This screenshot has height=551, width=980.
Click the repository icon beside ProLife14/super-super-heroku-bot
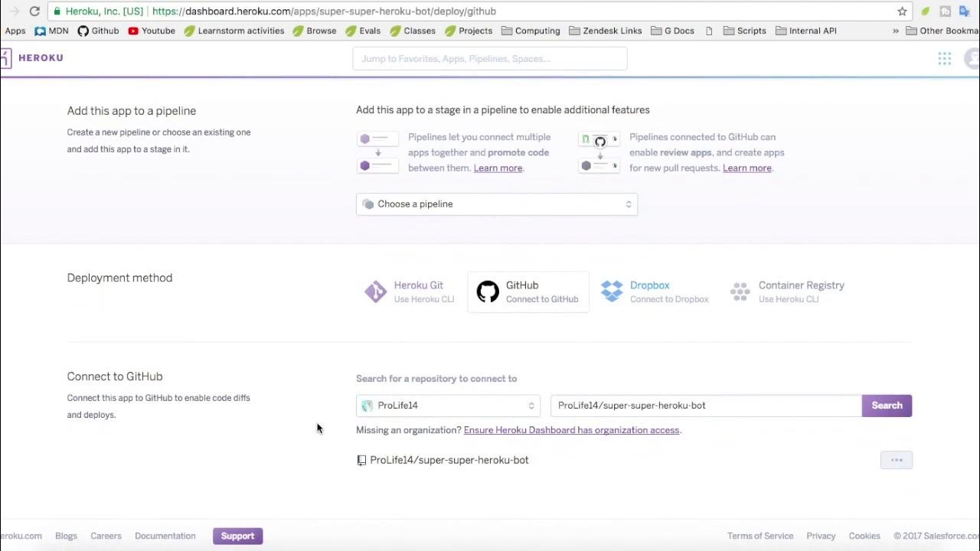[361, 461]
